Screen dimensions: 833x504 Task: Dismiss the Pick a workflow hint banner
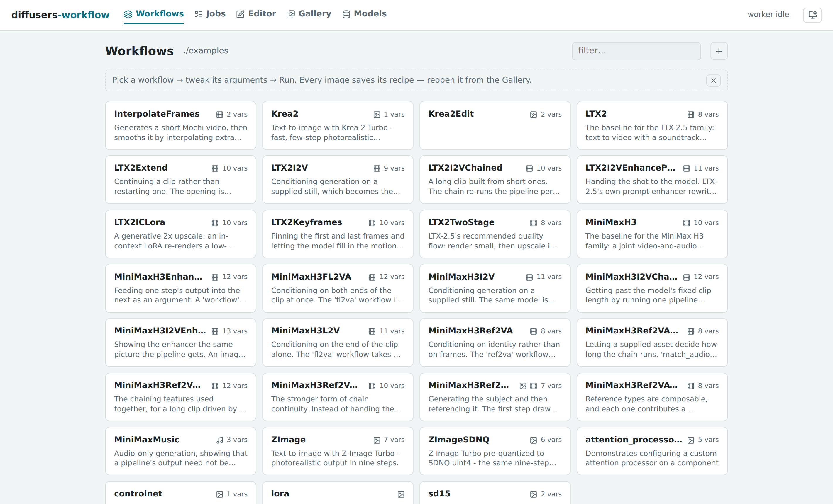(713, 80)
